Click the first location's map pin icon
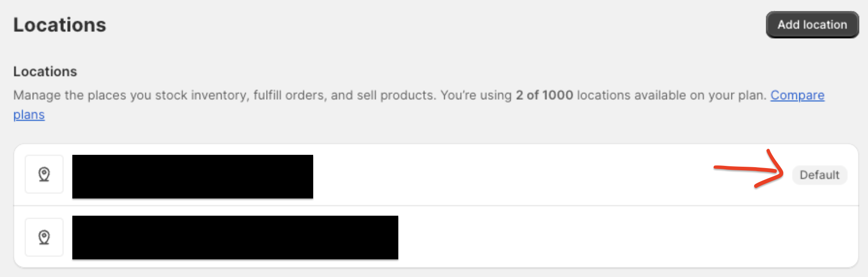Viewport: 868px width, 277px height. click(44, 174)
